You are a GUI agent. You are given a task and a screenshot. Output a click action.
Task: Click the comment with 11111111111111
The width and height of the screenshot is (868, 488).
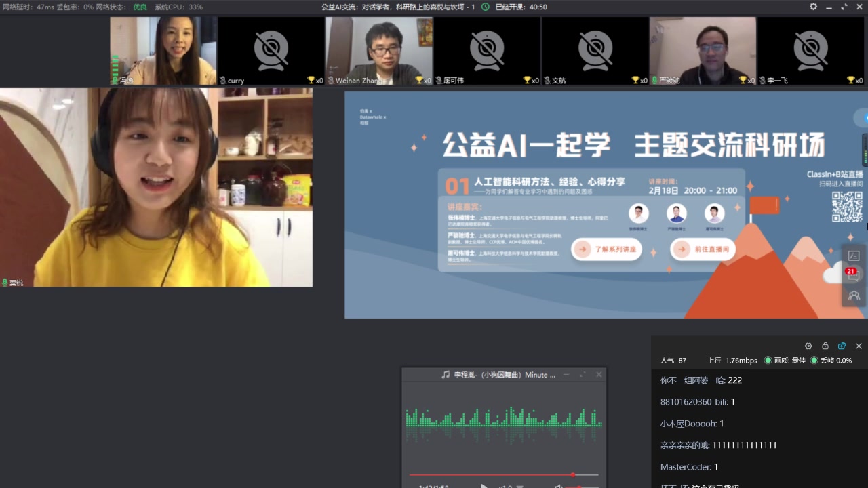pos(719,445)
